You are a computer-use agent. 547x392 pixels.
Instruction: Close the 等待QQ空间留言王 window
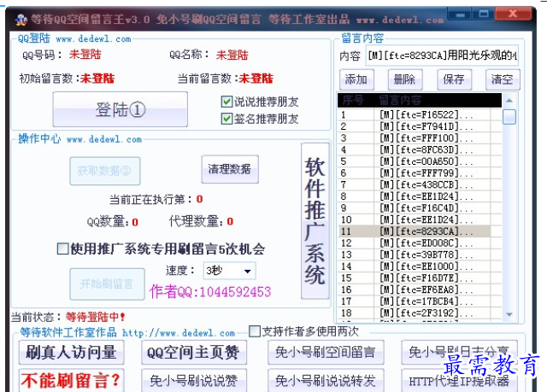click(513, 14)
